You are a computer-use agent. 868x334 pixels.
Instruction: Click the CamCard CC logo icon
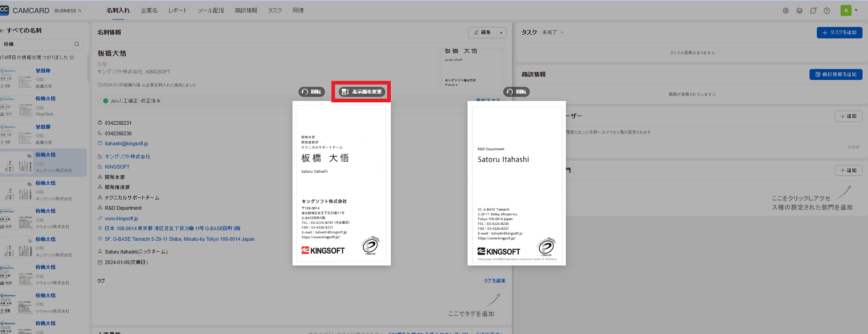(4, 10)
